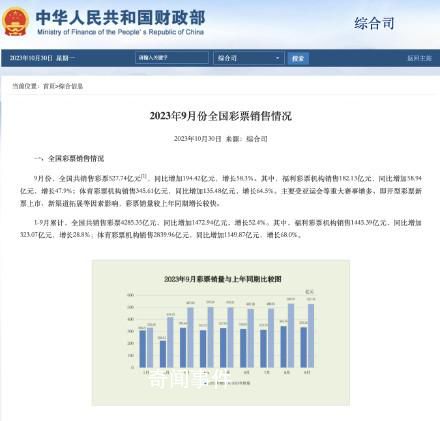Click the article title 2023年9月份全国彩票销售情况

[221, 116]
